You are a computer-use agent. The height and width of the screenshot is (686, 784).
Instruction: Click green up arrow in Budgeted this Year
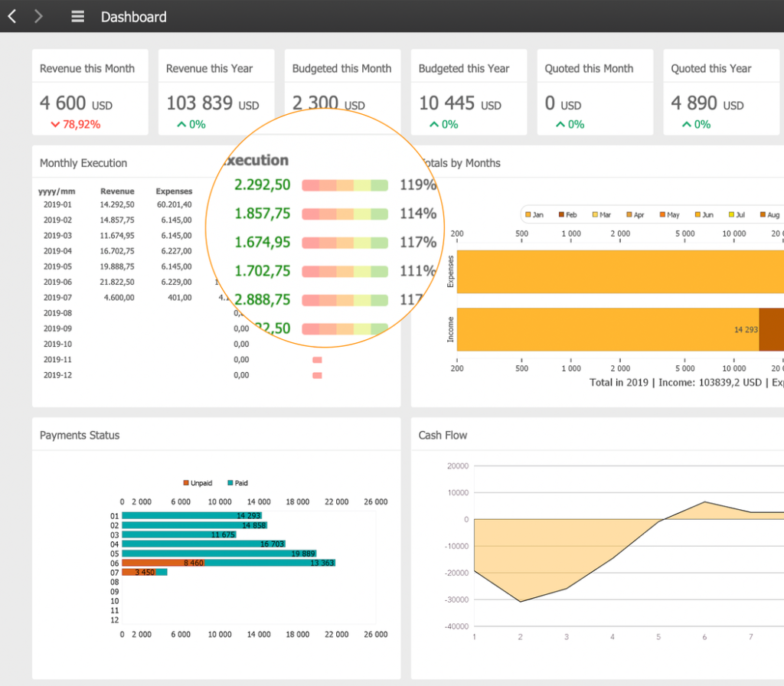tap(433, 124)
